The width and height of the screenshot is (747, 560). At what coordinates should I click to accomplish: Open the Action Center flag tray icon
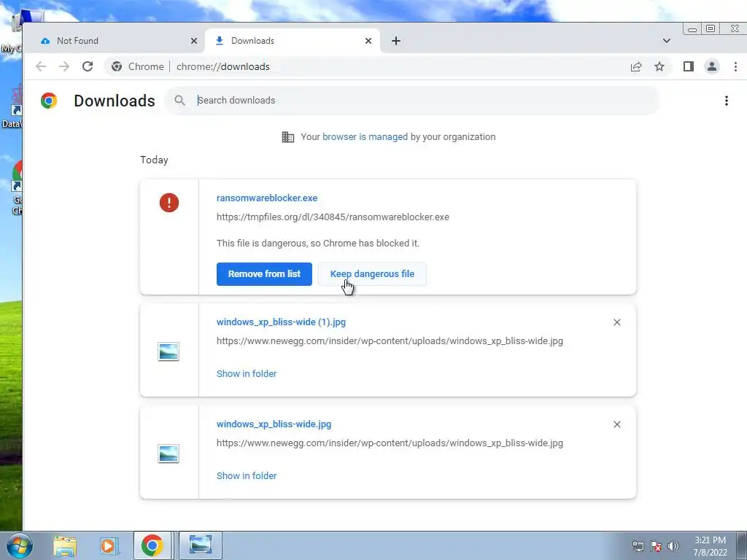(x=656, y=545)
